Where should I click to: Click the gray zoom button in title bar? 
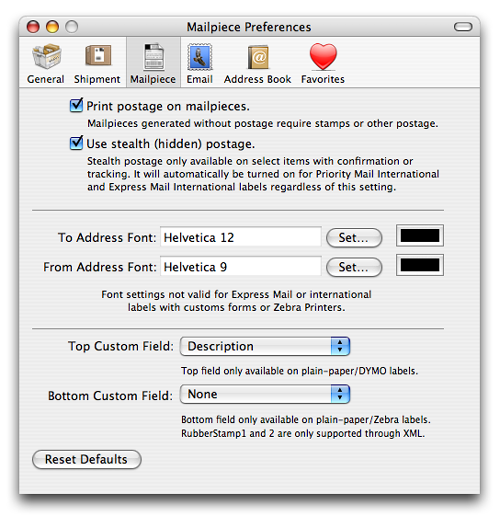(71, 27)
